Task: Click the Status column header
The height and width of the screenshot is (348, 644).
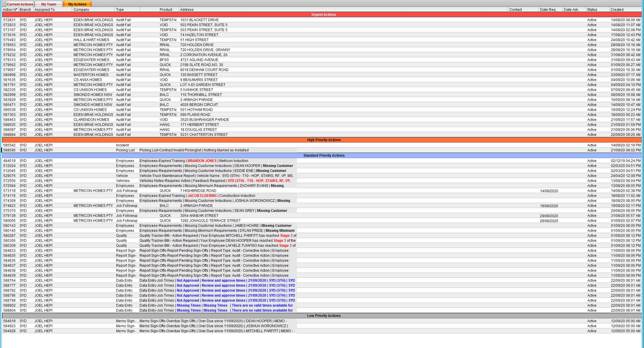Action: 592,9
